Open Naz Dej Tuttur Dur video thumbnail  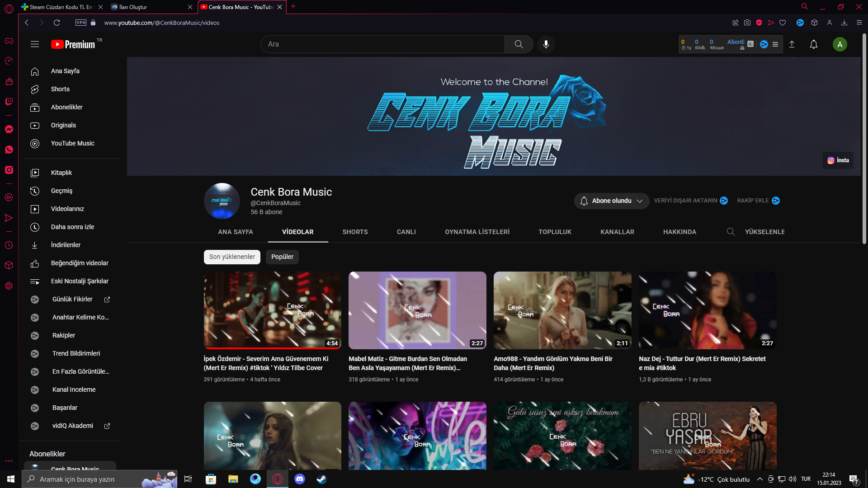(x=708, y=310)
